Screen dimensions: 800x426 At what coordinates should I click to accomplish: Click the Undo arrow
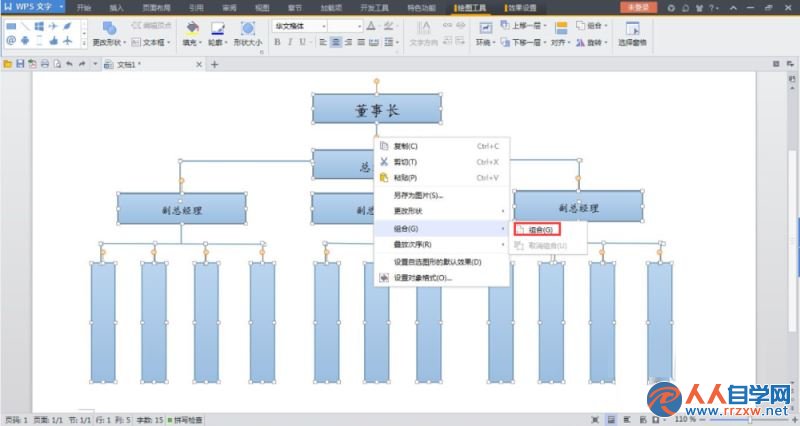click(x=69, y=64)
